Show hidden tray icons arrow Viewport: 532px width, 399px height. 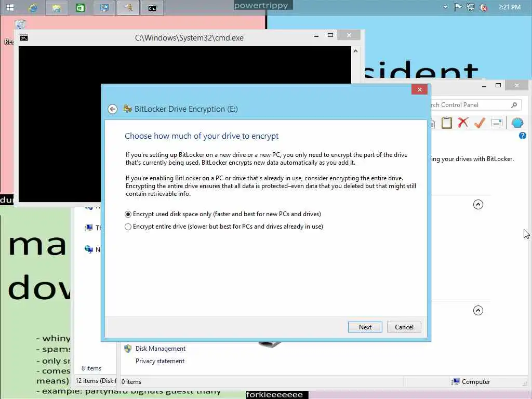click(445, 7)
